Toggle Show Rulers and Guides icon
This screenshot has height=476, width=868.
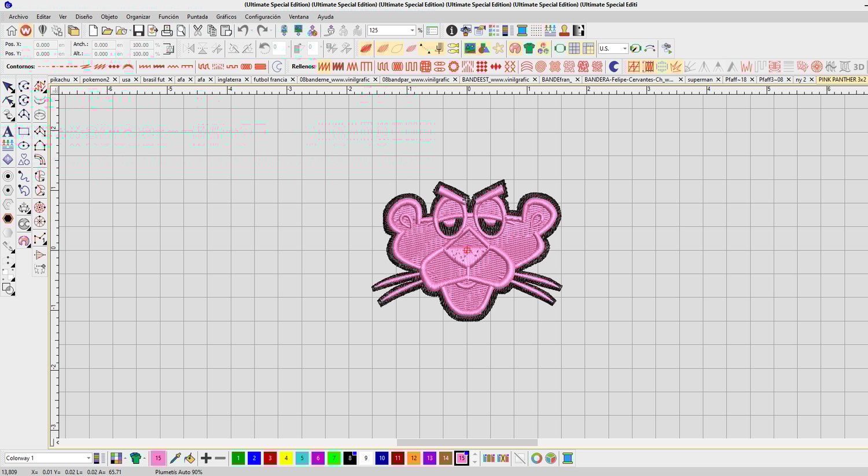[589, 49]
